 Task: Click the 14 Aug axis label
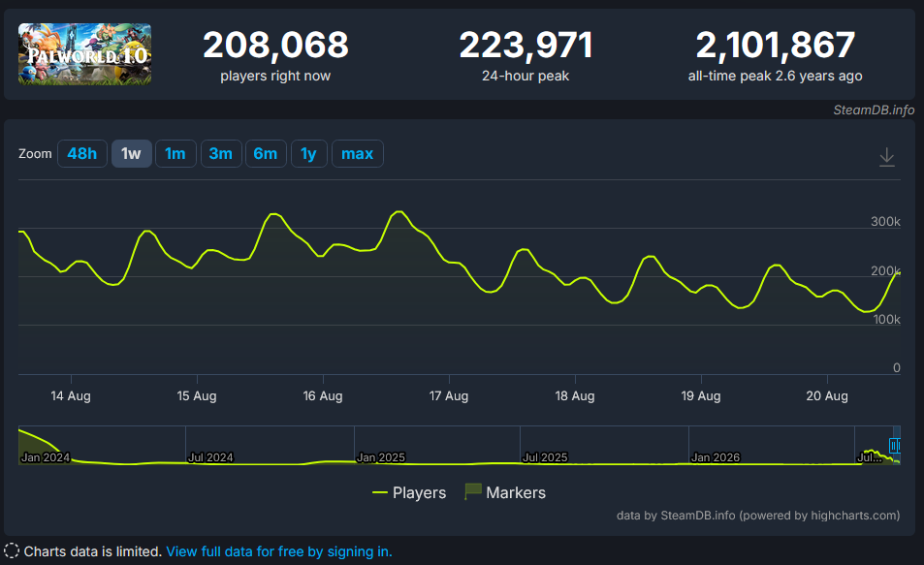point(71,396)
